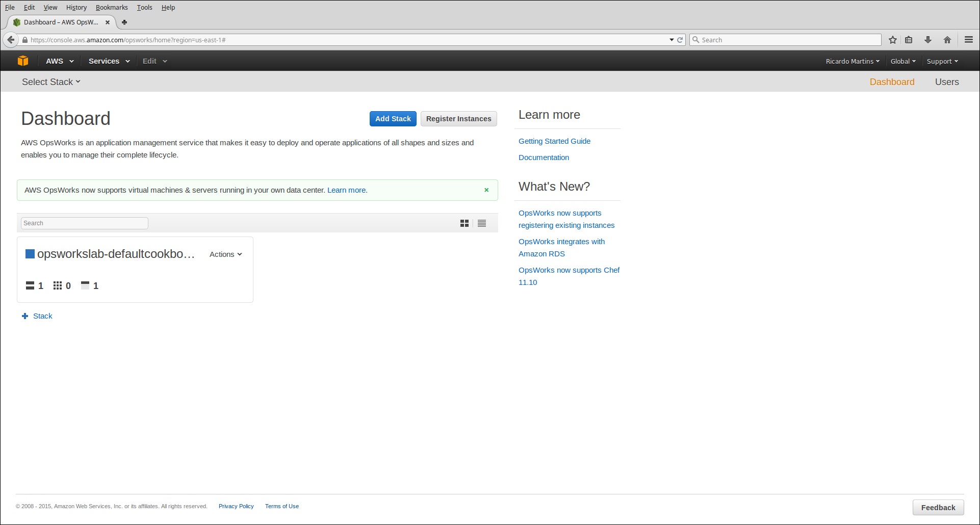The image size is (980, 525).
Task: Switch to grid view of stacks
Action: (464, 223)
